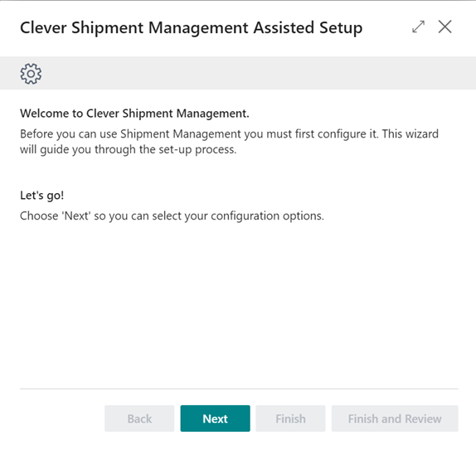Click the word 'Setup' in the dialog title
The width and height of the screenshot is (476, 450).
(341, 28)
